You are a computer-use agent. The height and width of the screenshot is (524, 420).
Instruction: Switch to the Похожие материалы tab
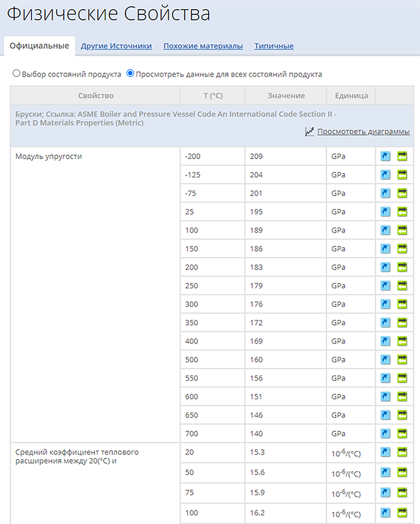coord(203,46)
